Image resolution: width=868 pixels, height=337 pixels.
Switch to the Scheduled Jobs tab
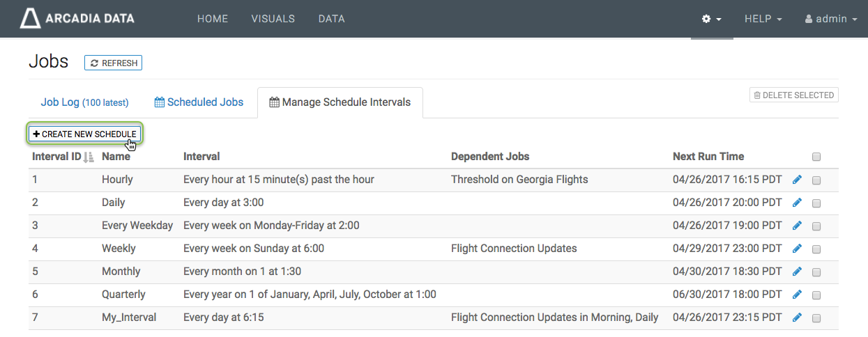199,102
